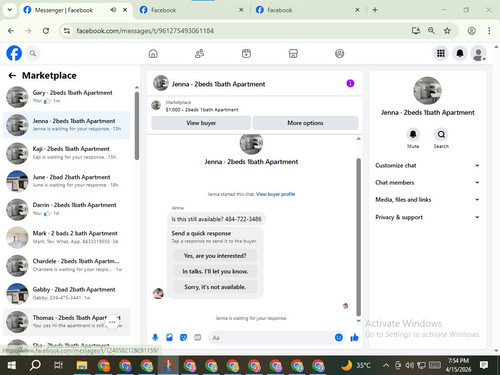Screen dimensions: 500x375
Task: Show hidden system tray icons
Action: (386, 365)
